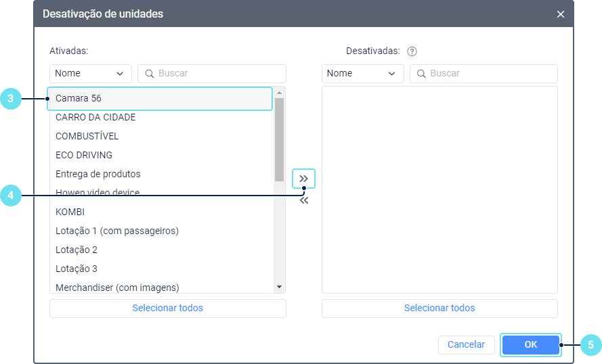Open the Nome dropdown under Ativadas
Viewport: 602px width, 364px height.
91,73
